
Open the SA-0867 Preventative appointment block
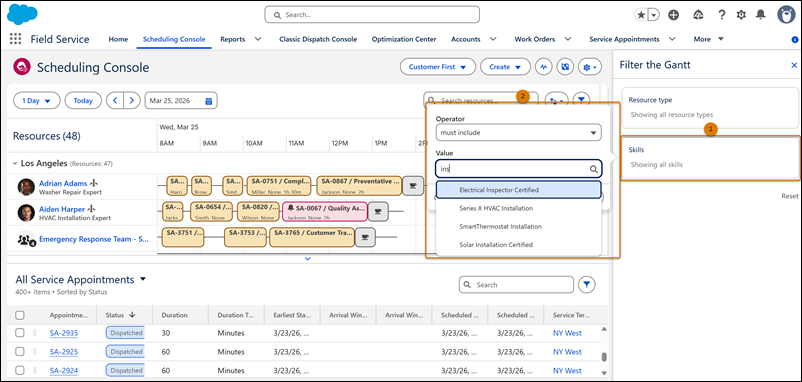tap(359, 186)
